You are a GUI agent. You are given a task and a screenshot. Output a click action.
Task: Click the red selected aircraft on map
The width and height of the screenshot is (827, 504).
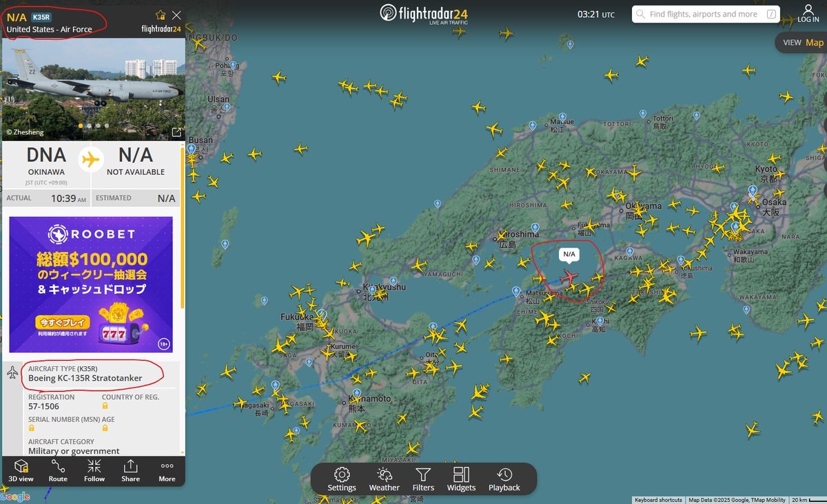(569, 277)
